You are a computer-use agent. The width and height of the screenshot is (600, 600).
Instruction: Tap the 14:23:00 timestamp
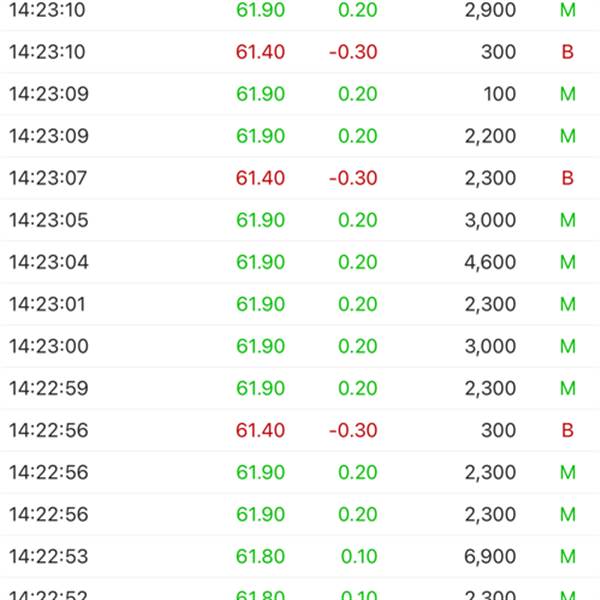49,346
